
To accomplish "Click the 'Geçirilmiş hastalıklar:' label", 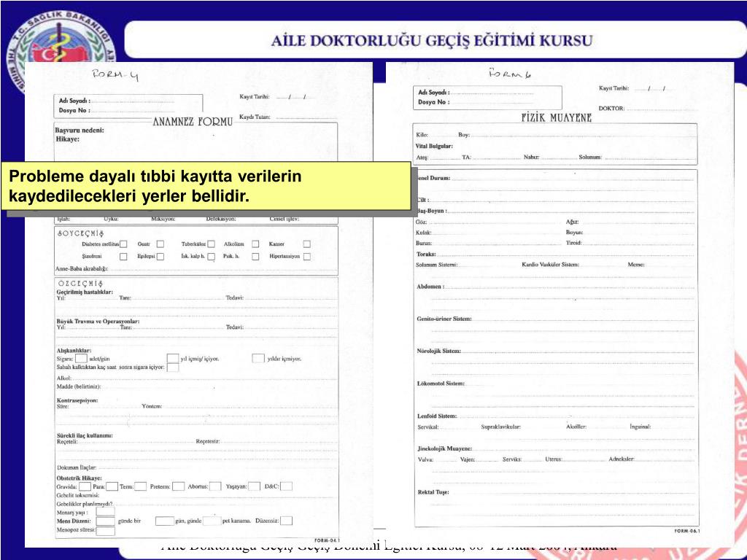I will [85, 292].
